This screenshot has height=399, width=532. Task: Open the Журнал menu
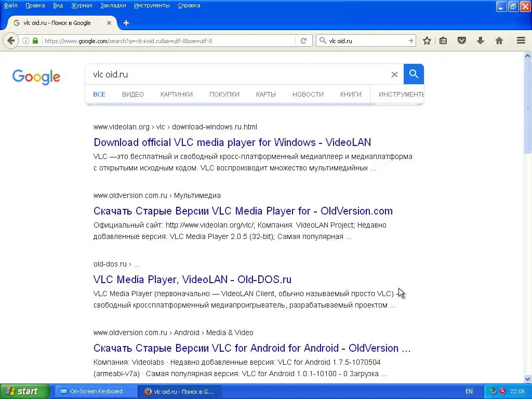click(x=82, y=5)
